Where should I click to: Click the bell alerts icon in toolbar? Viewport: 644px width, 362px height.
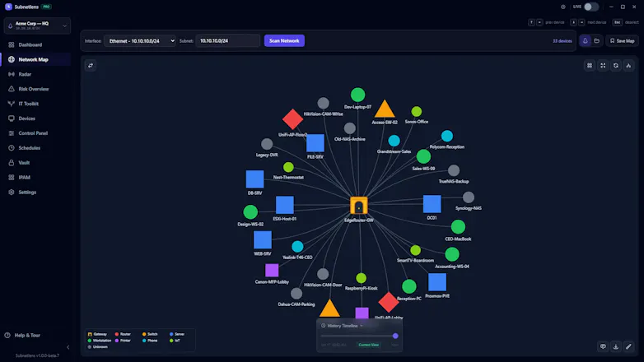tap(585, 40)
